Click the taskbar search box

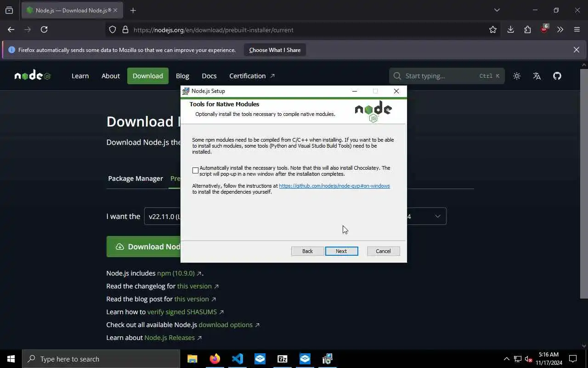click(x=101, y=359)
